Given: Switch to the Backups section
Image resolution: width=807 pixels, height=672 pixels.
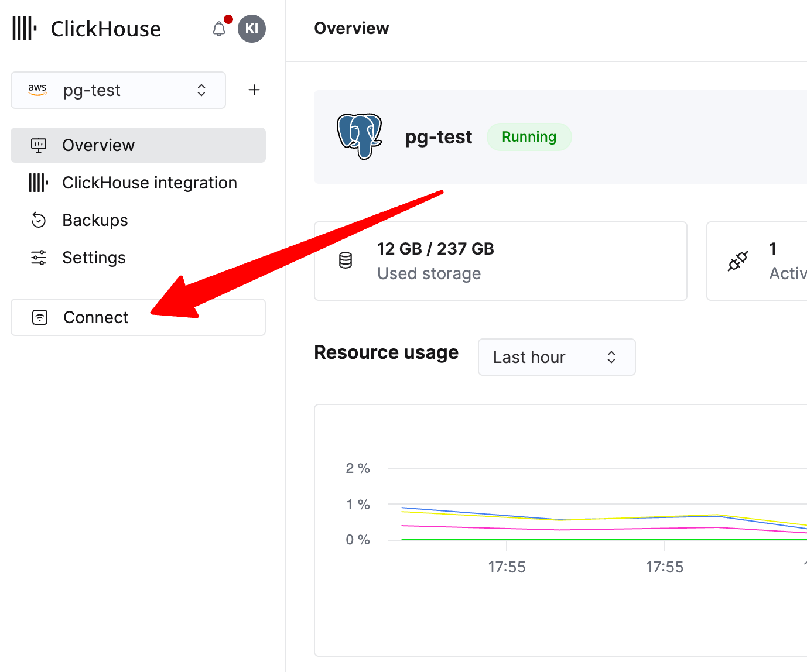Looking at the screenshot, I should tap(95, 220).
